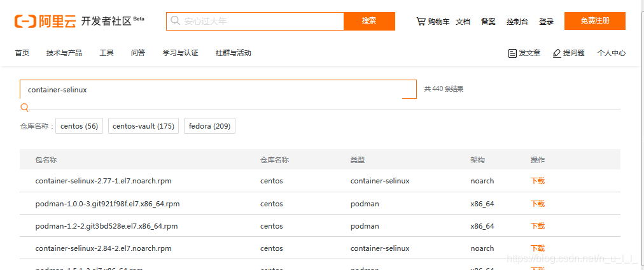This screenshot has height=270, width=644.
Task: Filter by fedora (209) repository
Action: pyautogui.click(x=209, y=126)
